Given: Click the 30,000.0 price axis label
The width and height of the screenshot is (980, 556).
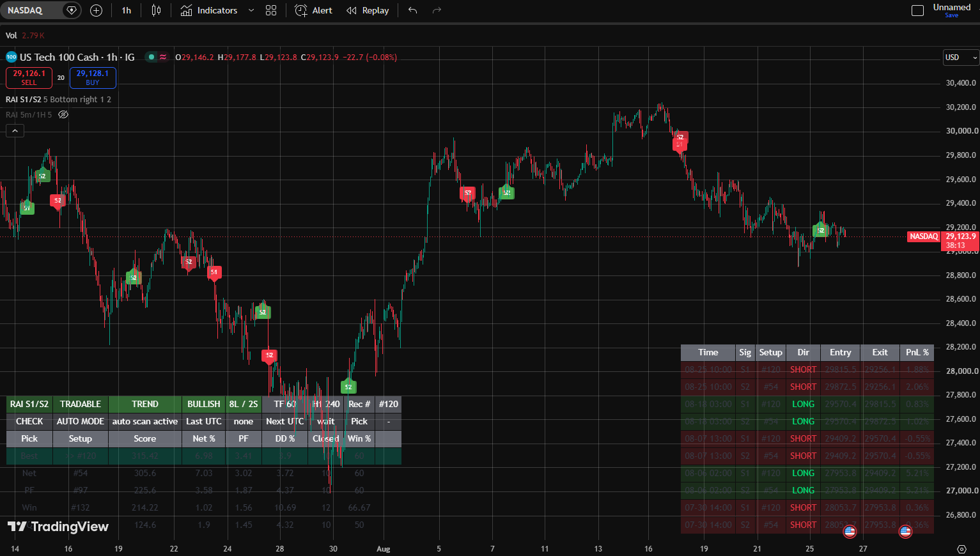Looking at the screenshot, I should click(962, 131).
